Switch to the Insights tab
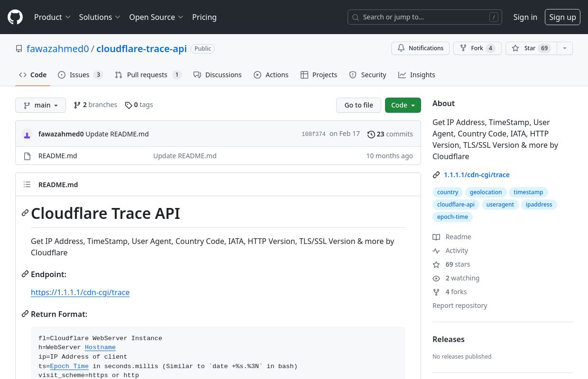The image size is (588, 379). tap(416, 75)
